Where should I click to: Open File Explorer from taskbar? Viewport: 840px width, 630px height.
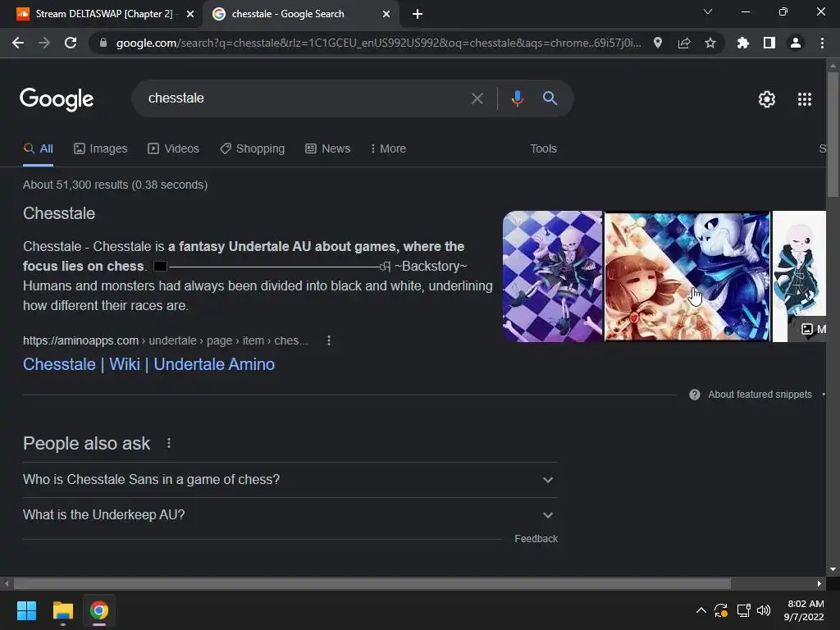click(62, 610)
